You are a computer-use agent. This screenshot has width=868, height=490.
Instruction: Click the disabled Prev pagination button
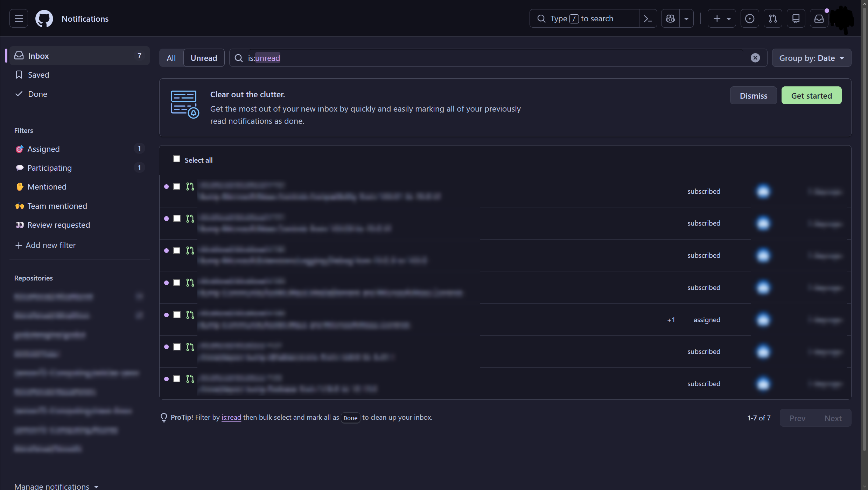pos(797,418)
